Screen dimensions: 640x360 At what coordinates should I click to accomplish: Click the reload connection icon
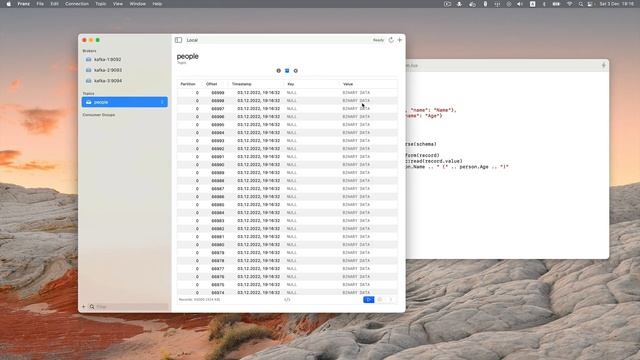pos(391,40)
